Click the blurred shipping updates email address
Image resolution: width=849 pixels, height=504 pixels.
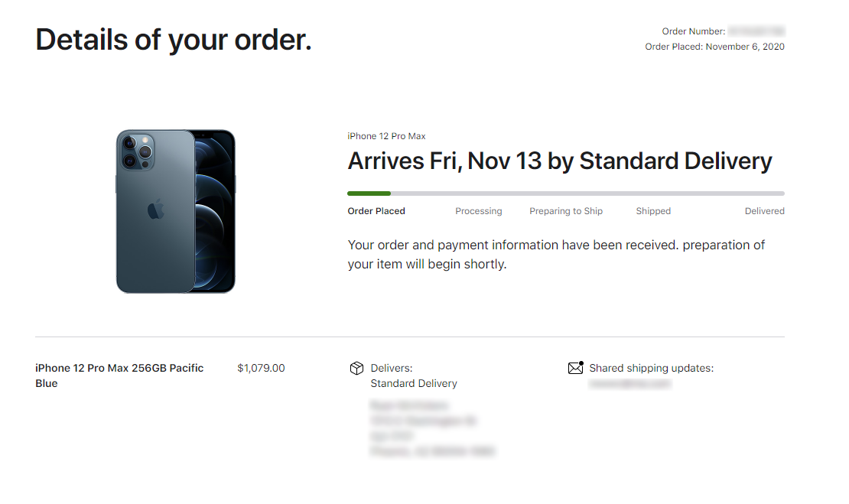click(x=629, y=384)
